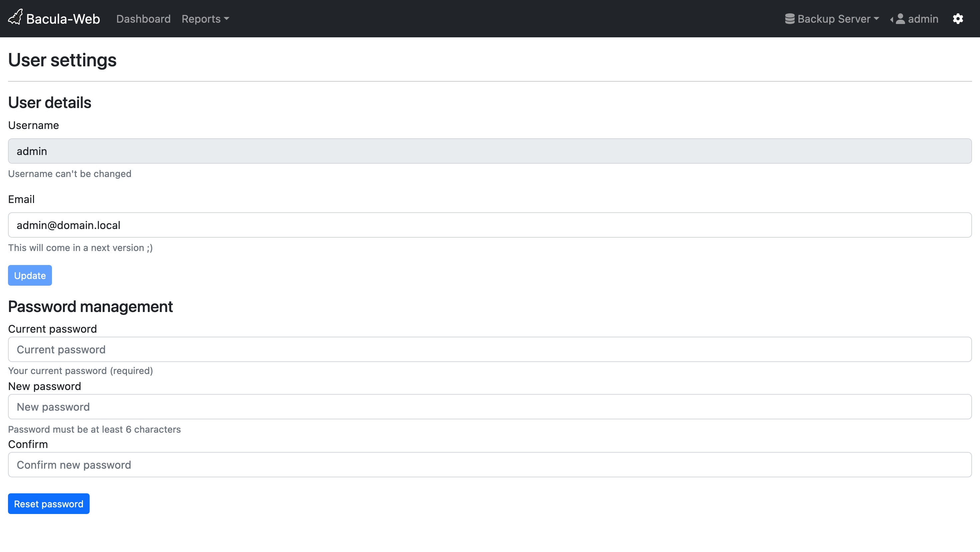Open the Dashboard page
Viewport: 980px width, 552px height.
[144, 19]
